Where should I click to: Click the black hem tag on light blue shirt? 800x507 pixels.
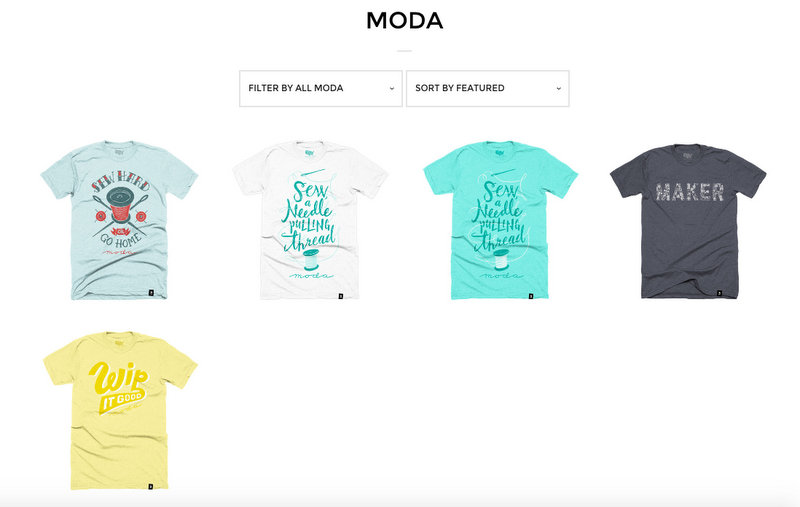pyautogui.click(x=151, y=293)
